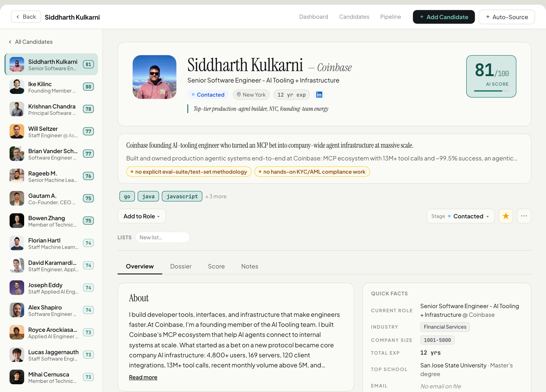This screenshot has width=546, height=392.
Task: Click Krishnan Chandra's score badge 78
Action: click(88, 109)
